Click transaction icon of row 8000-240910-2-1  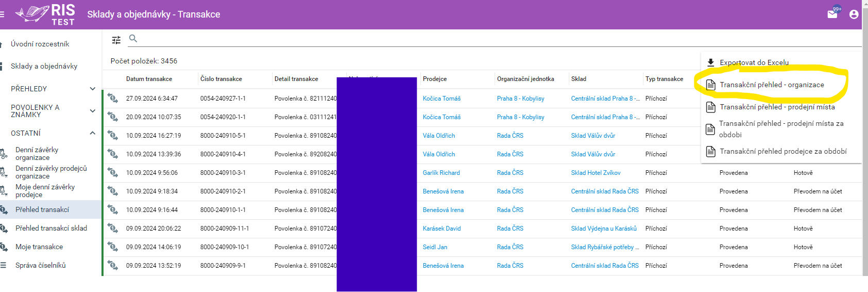[x=112, y=191]
